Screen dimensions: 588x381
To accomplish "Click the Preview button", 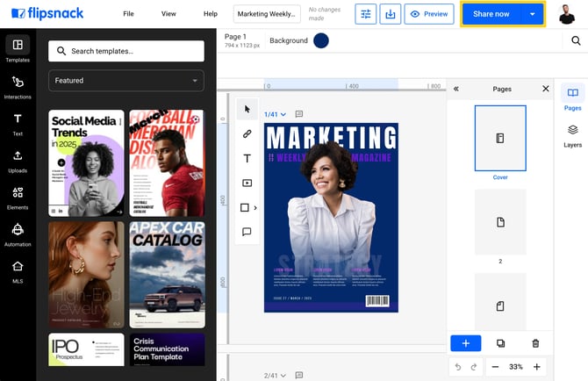I will point(428,14).
